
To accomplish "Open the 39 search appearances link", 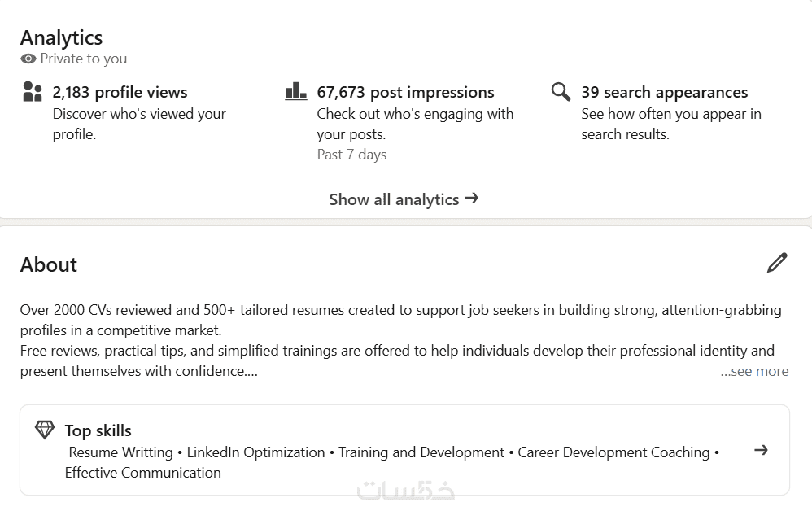I will coord(664,92).
